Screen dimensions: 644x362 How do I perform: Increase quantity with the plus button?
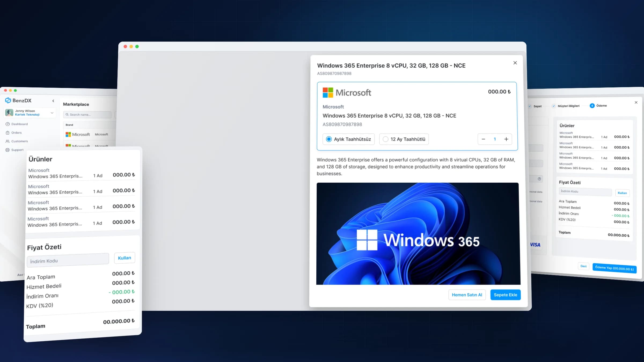[506, 139]
